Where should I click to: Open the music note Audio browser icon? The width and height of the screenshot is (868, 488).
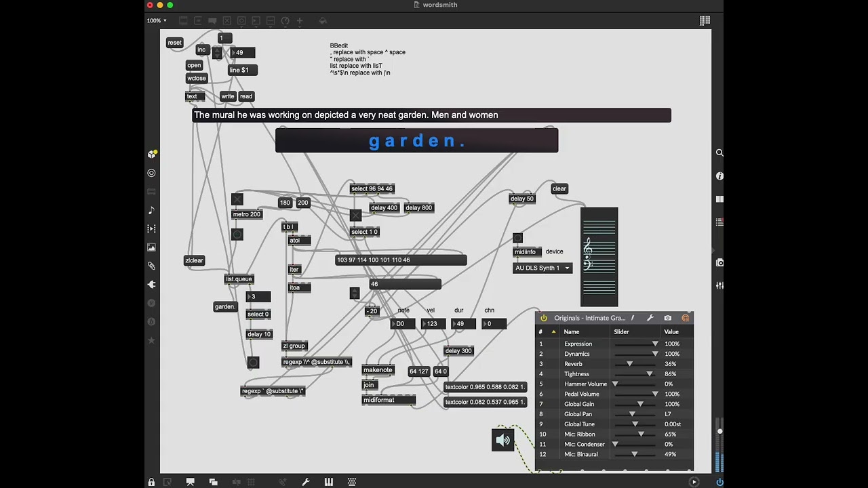point(151,210)
